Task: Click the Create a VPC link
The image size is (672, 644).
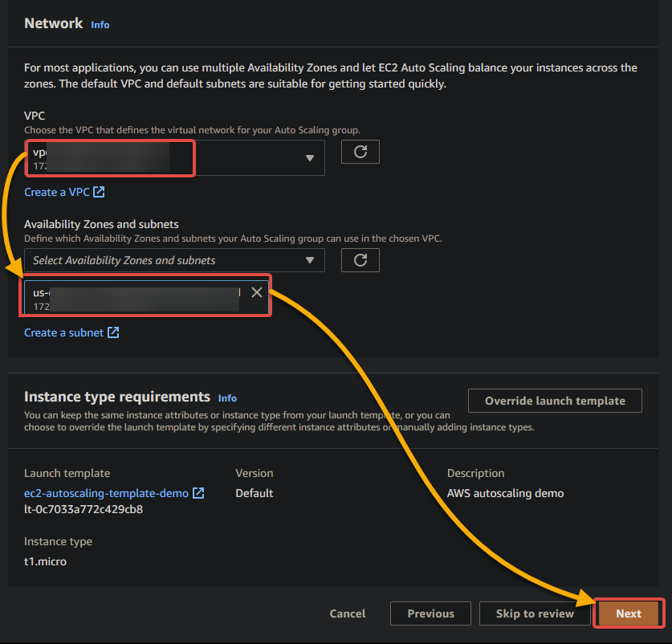Action: click(64, 192)
